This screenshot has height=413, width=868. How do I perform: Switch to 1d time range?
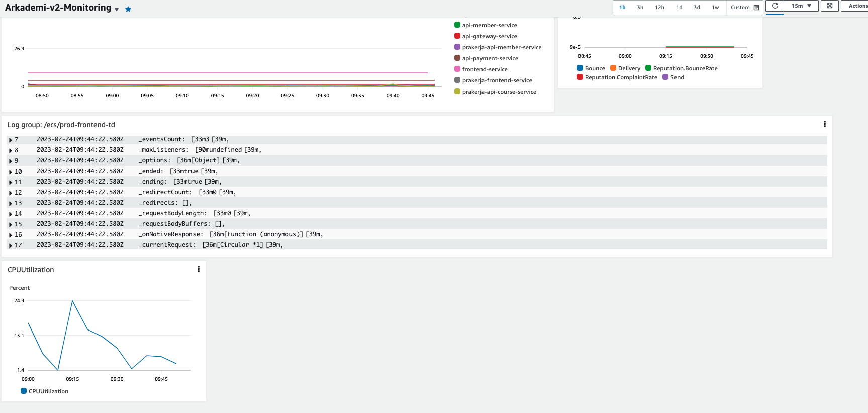coord(679,7)
